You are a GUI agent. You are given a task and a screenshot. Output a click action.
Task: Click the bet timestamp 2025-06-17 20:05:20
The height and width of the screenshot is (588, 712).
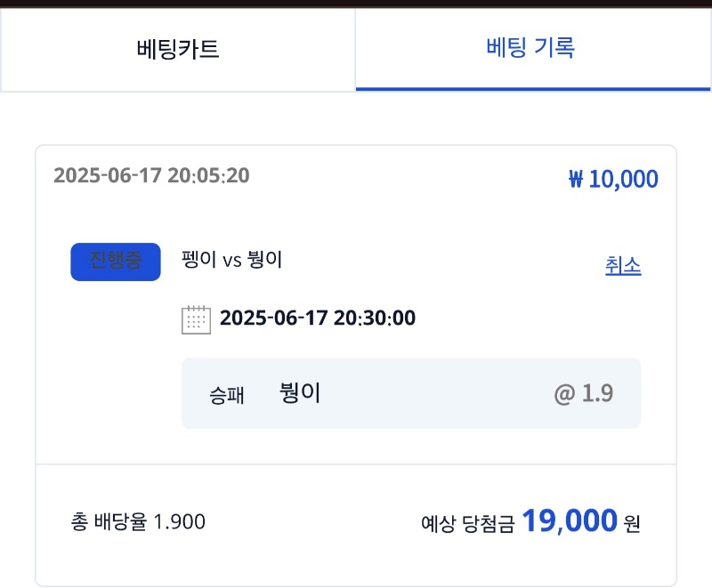point(151,175)
